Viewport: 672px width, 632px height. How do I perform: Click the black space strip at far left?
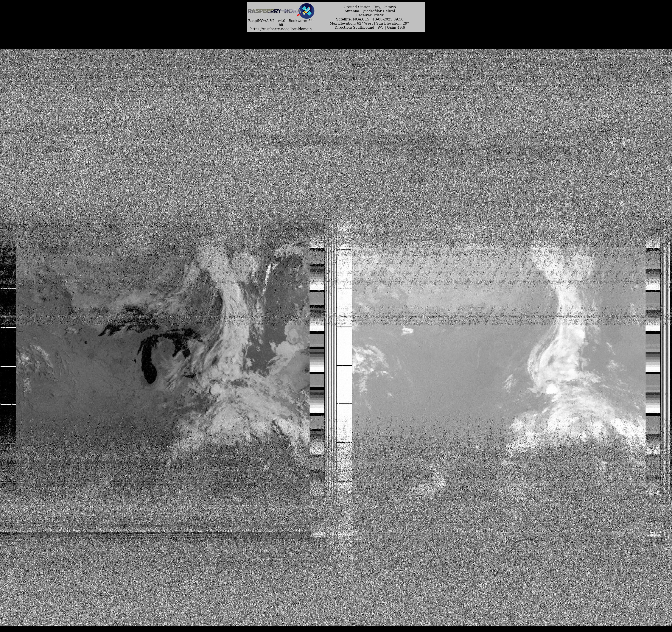point(8,345)
